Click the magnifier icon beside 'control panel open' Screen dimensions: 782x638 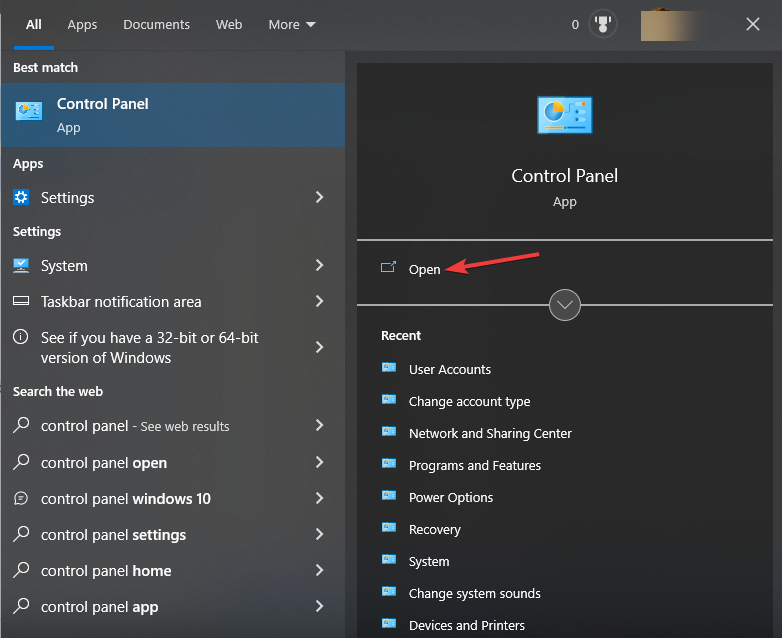(21, 462)
